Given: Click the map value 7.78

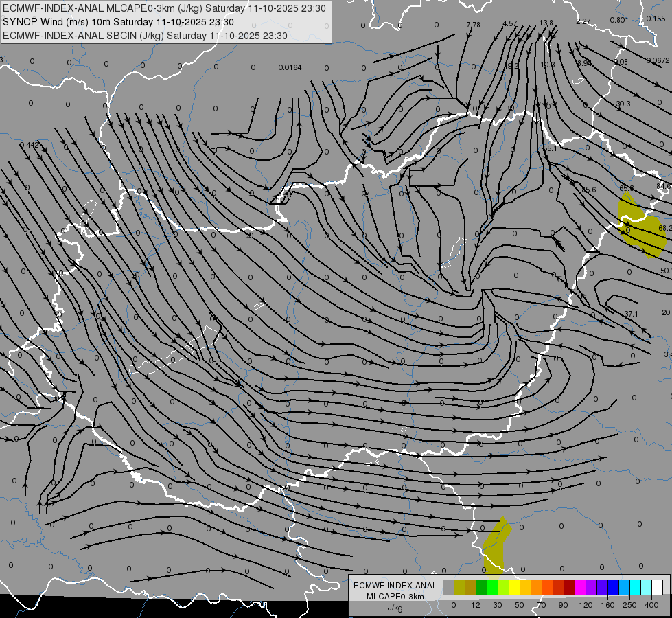Looking at the screenshot, I should 473,25.
